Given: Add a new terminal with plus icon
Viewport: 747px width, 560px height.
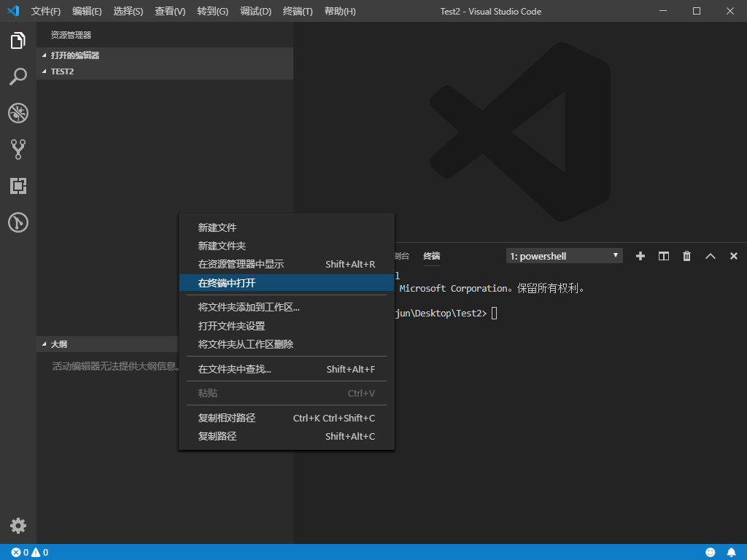Looking at the screenshot, I should 640,256.
